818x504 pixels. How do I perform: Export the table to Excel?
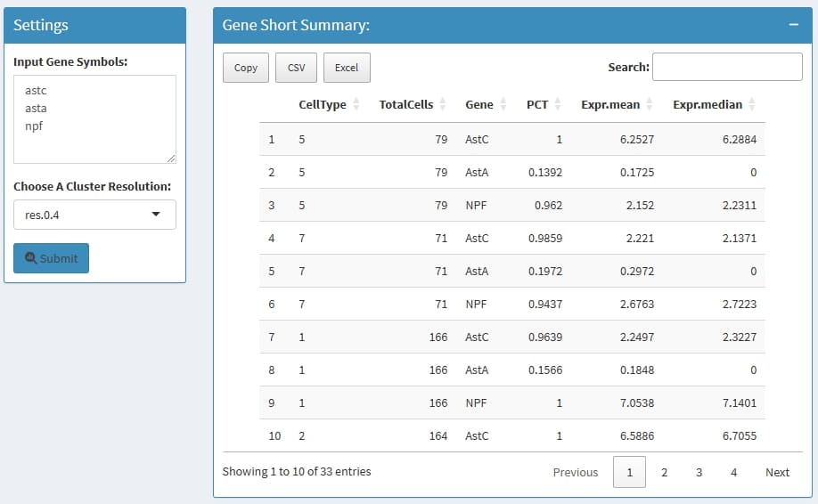tap(347, 68)
